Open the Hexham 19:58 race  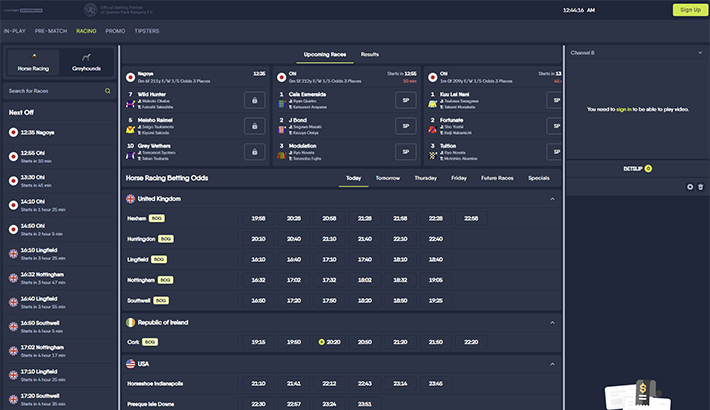[x=259, y=218]
